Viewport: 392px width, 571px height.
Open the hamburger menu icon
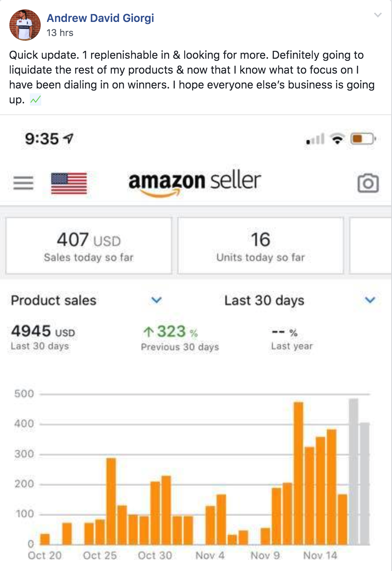coord(23,183)
